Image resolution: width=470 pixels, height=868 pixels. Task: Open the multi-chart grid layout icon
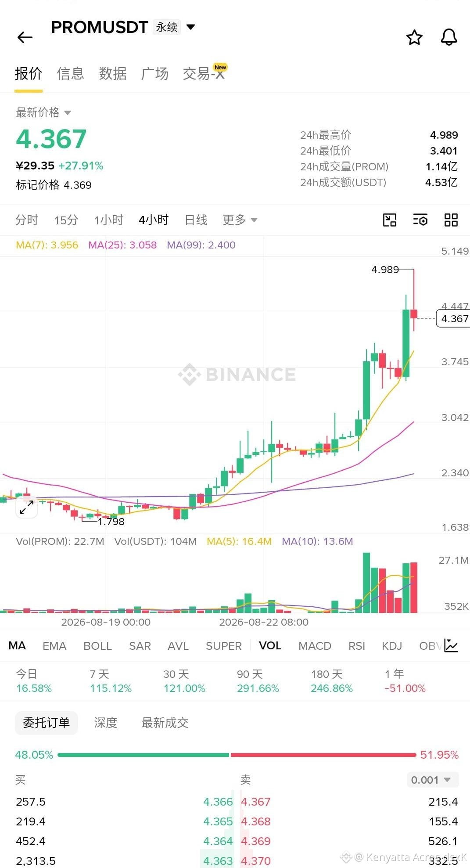pyautogui.click(x=451, y=220)
